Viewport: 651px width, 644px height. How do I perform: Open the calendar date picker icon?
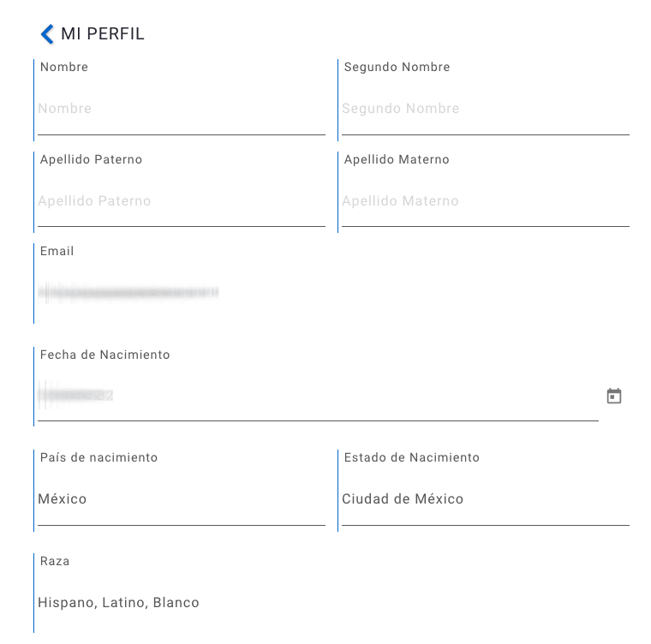click(613, 396)
